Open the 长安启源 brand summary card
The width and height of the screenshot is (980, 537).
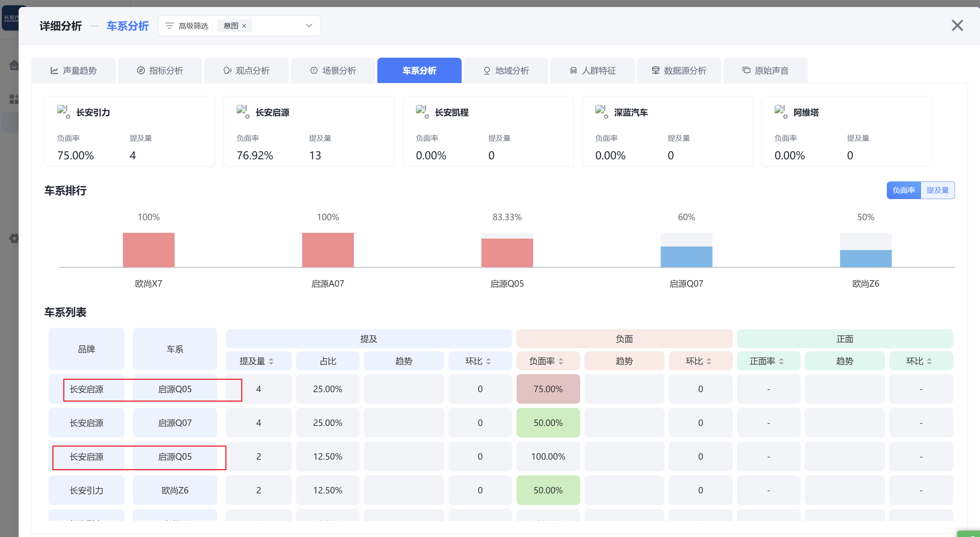click(x=308, y=131)
